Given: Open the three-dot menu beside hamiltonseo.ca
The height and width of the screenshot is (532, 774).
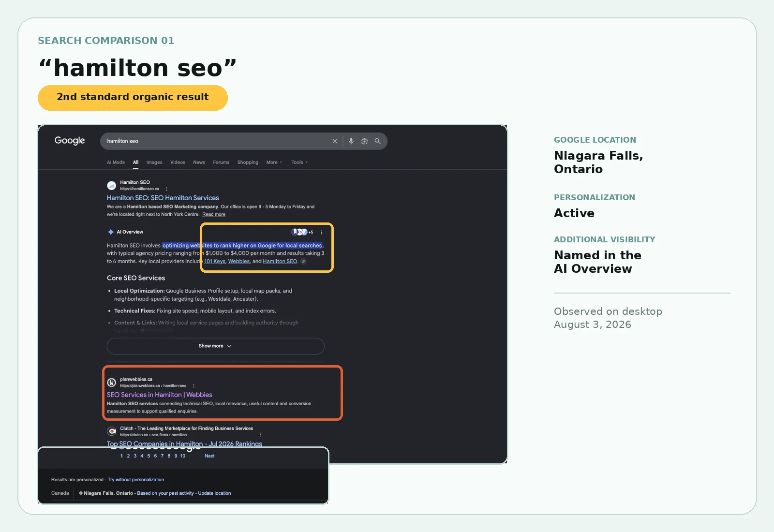Looking at the screenshot, I should coord(166,189).
